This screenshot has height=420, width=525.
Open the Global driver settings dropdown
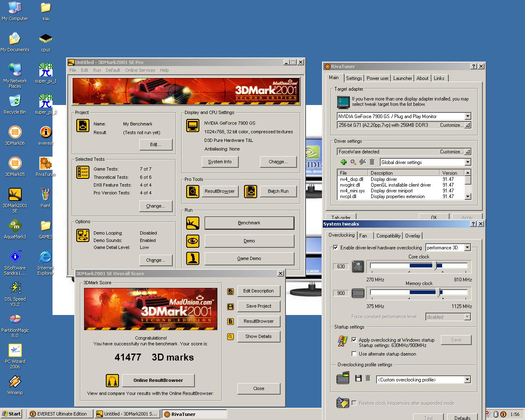pyautogui.click(x=468, y=162)
